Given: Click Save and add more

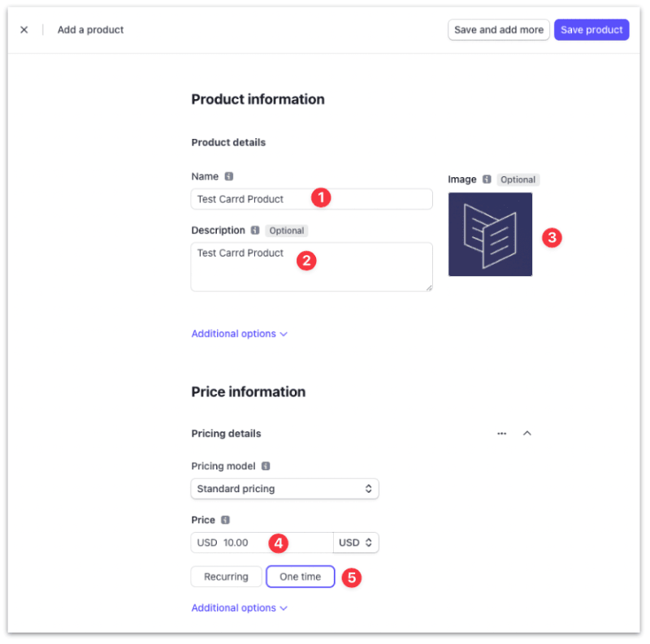Looking at the screenshot, I should 498,29.
